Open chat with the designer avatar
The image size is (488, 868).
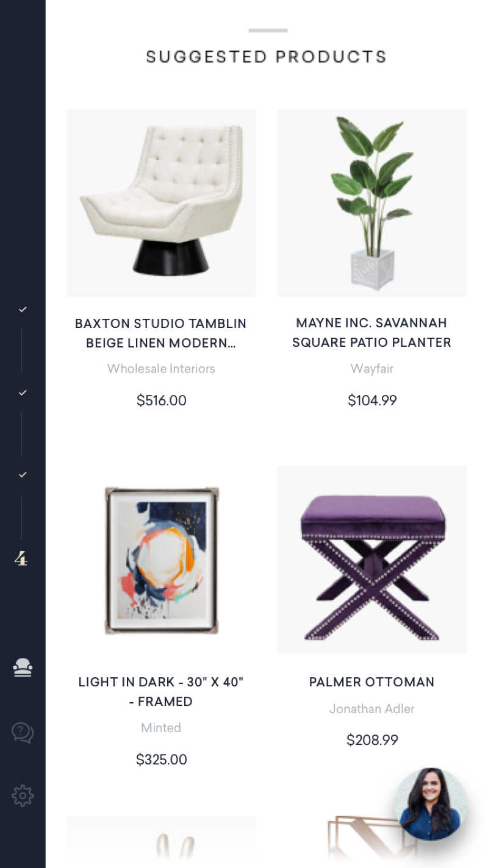click(x=430, y=804)
